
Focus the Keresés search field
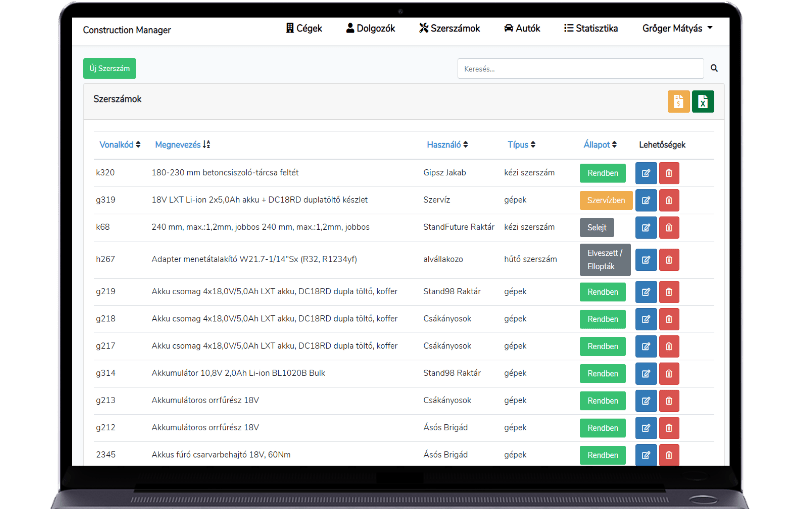[580, 69]
